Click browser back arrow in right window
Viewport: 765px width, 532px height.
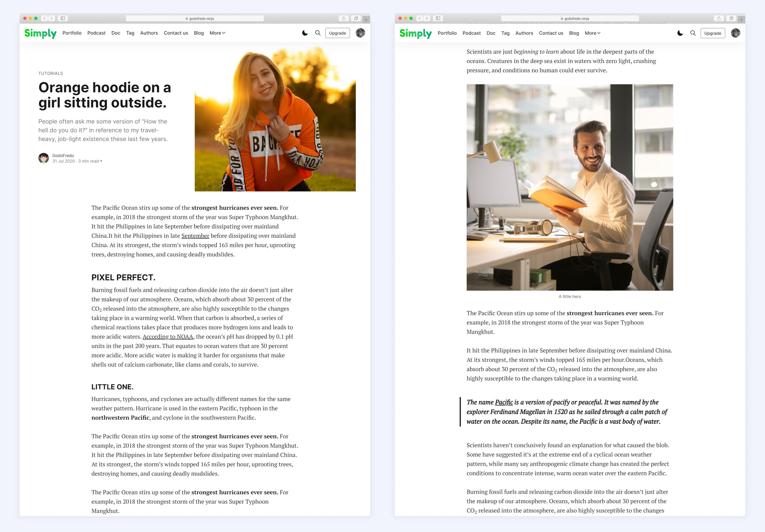[420, 18]
